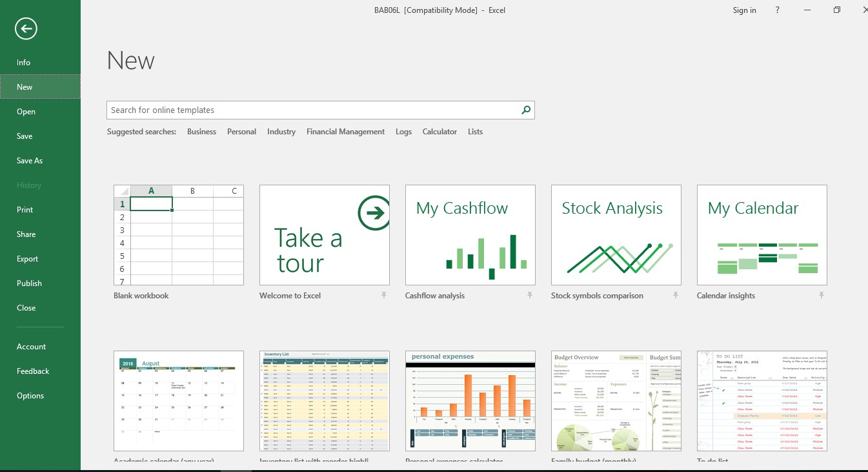Viewport: 868px width, 472px height.
Task: Select Publish in the sidebar
Action: click(40, 283)
